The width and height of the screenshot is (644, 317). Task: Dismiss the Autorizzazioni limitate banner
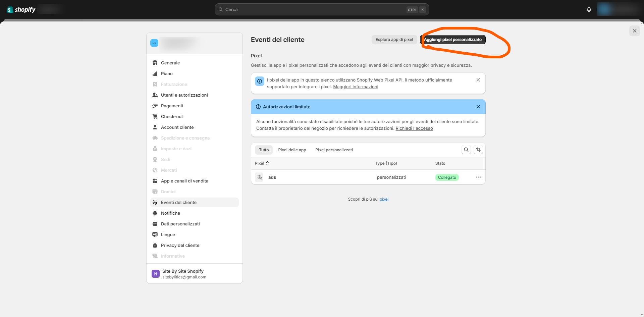coord(478,107)
